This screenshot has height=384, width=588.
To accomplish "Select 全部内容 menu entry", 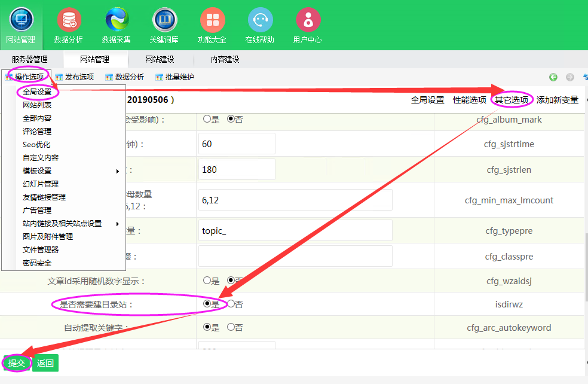I will 37,118.
